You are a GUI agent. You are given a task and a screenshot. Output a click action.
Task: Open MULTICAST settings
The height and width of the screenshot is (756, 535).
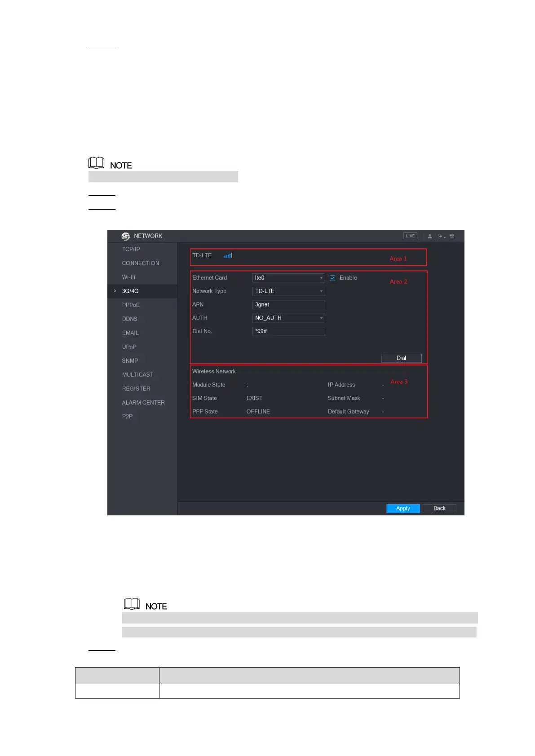coord(138,374)
